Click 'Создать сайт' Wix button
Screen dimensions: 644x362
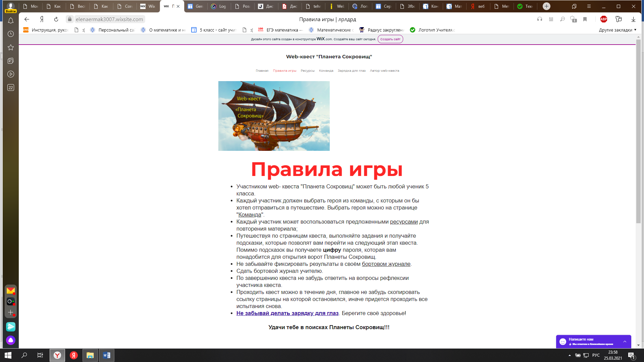pos(390,39)
